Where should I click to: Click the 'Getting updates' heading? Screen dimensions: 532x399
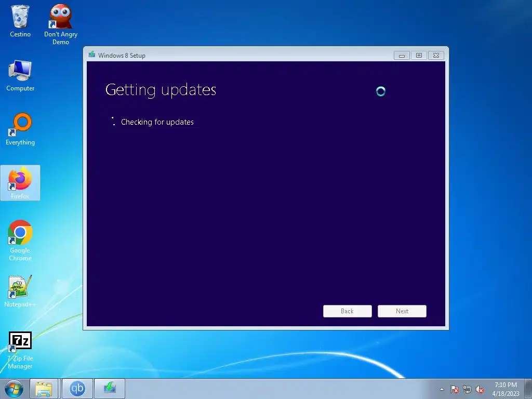pos(161,90)
